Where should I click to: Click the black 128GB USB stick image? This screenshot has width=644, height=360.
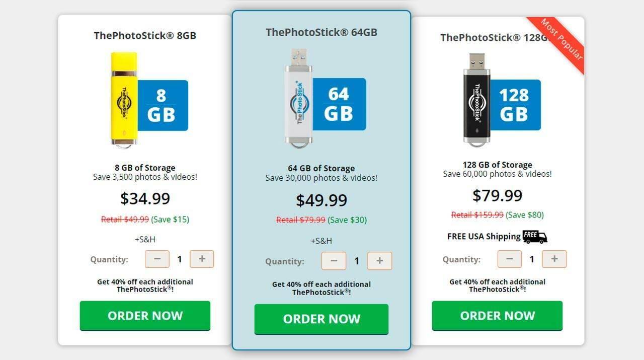pyautogui.click(x=476, y=100)
